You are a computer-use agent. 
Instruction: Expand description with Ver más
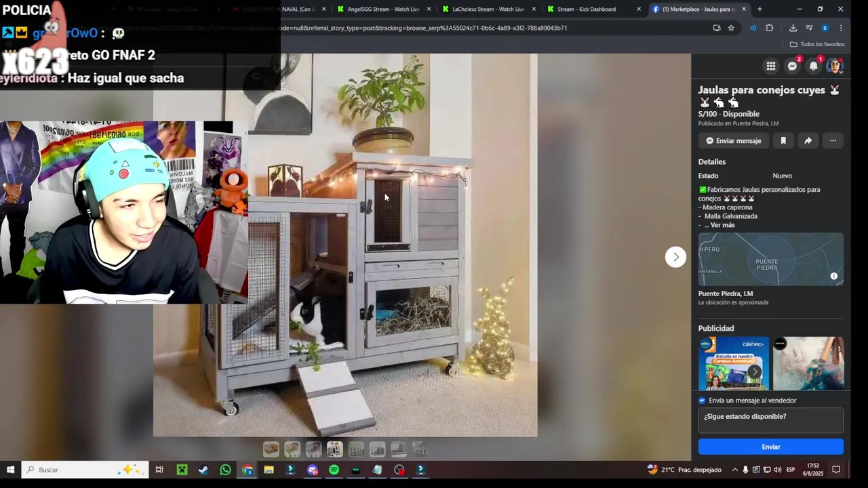[x=722, y=225]
